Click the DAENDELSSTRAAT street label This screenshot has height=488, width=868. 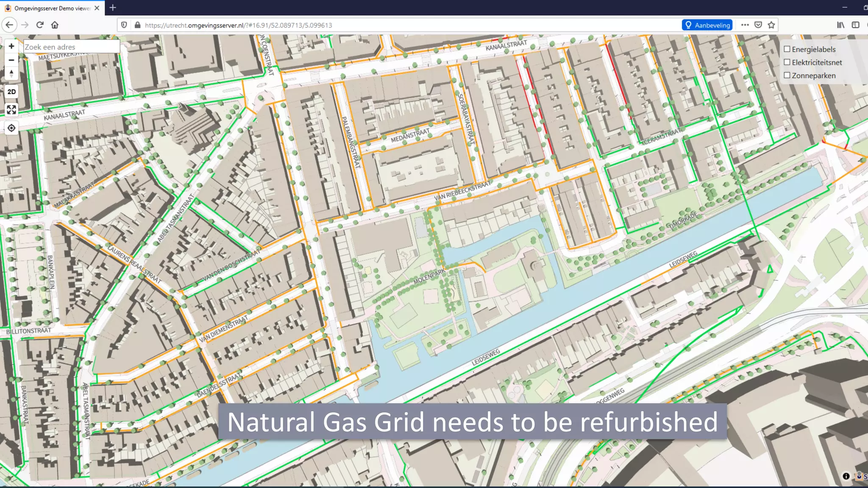(x=219, y=385)
